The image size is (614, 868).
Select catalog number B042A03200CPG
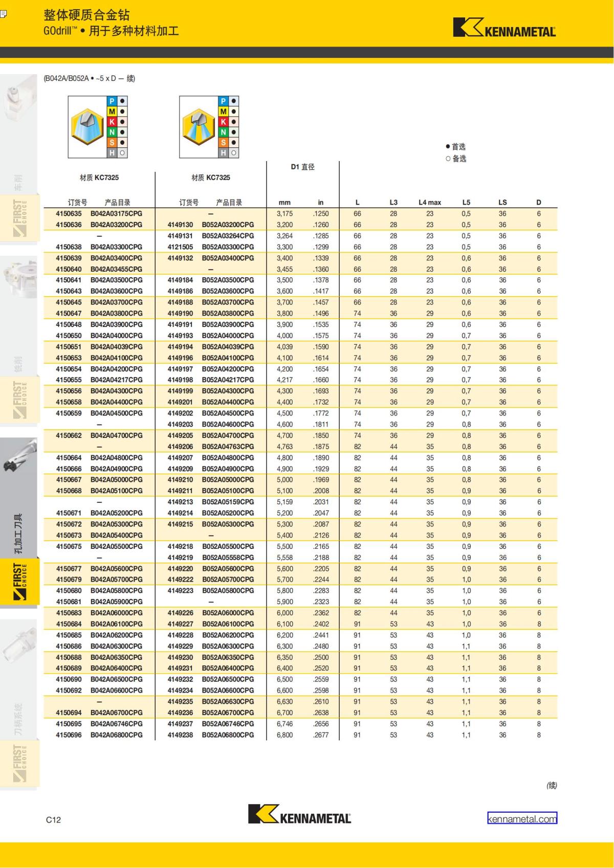[117, 225]
